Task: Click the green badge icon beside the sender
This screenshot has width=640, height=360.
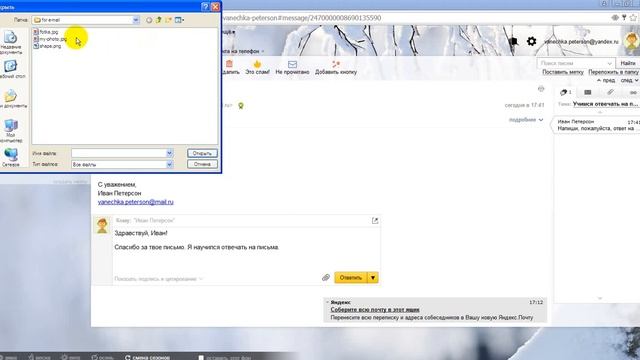Action: 241,106
